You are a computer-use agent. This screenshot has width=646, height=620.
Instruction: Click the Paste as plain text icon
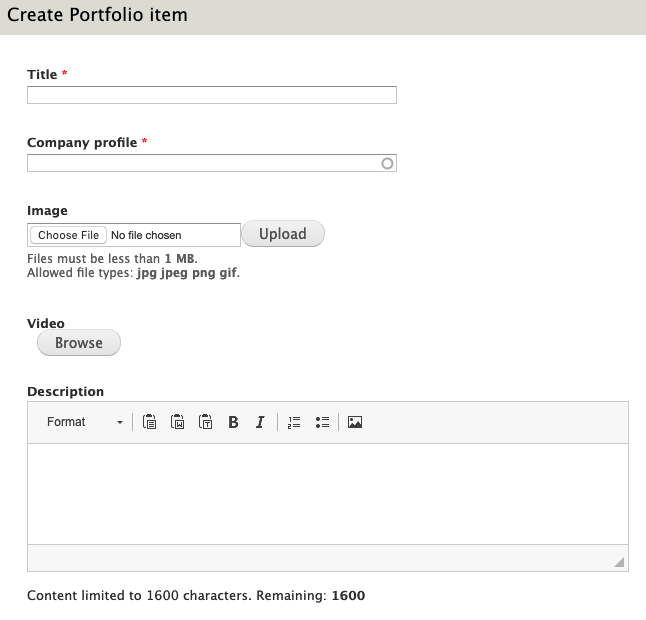click(x=206, y=422)
